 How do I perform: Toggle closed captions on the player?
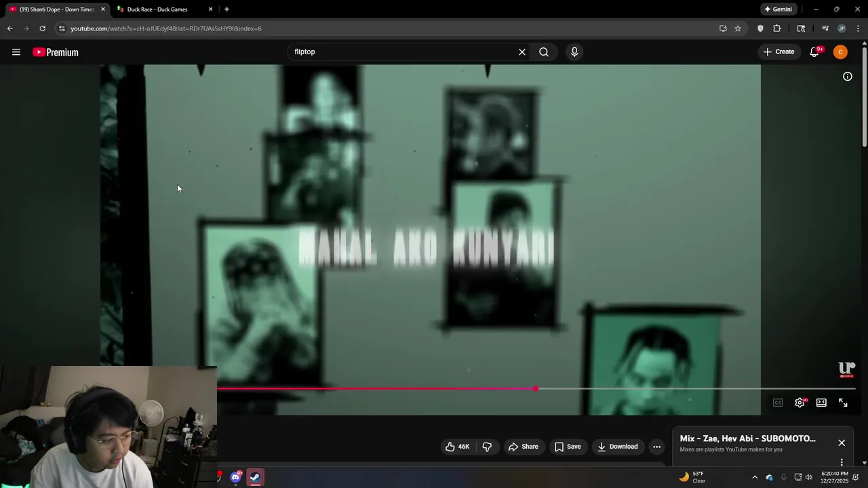778,403
